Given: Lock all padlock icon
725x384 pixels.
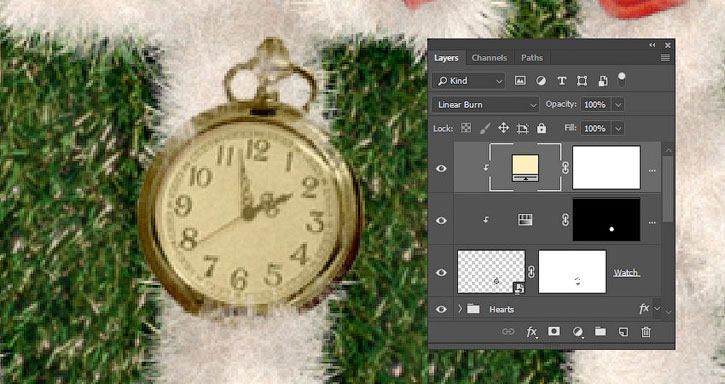Looking at the screenshot, I should (541, 128).
